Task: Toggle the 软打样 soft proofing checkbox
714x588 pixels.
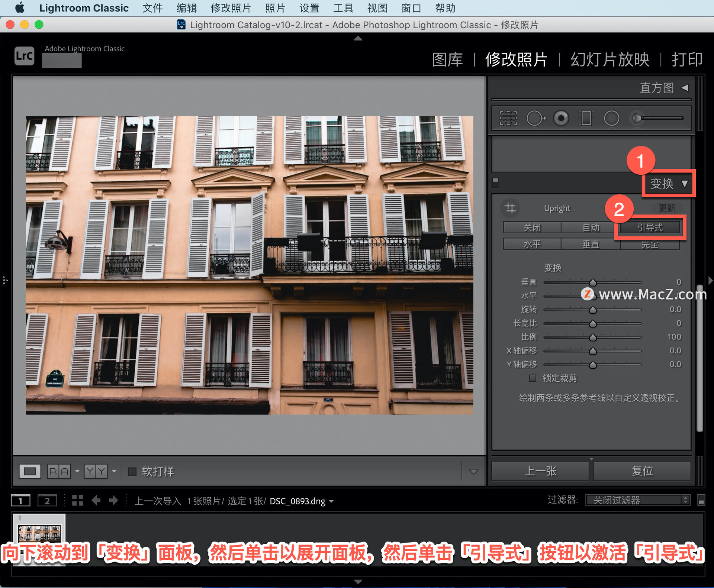Action: 132,471
